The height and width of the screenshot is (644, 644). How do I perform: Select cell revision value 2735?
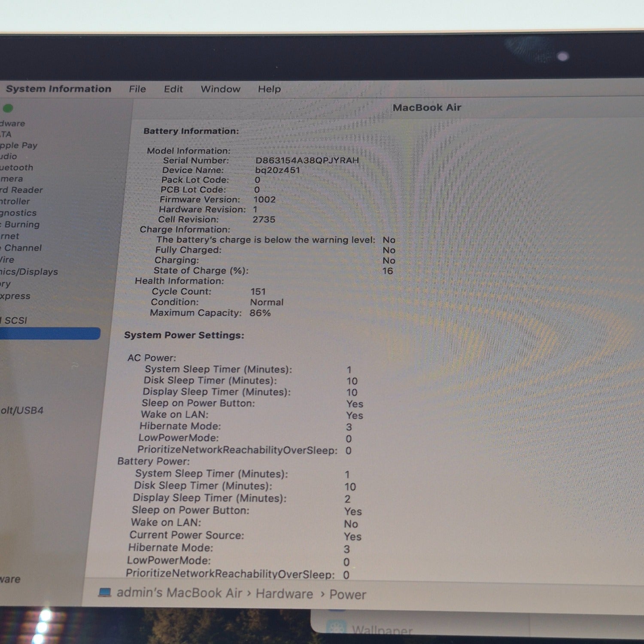264,219
